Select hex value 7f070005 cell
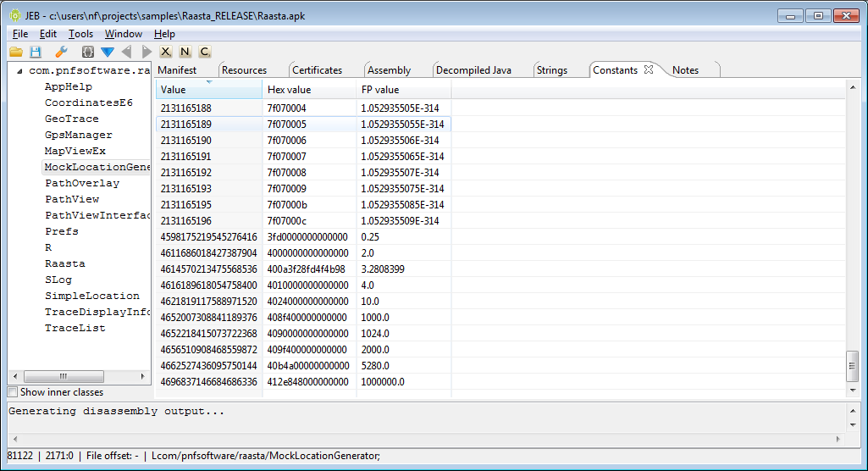 [x=309, y=124]
